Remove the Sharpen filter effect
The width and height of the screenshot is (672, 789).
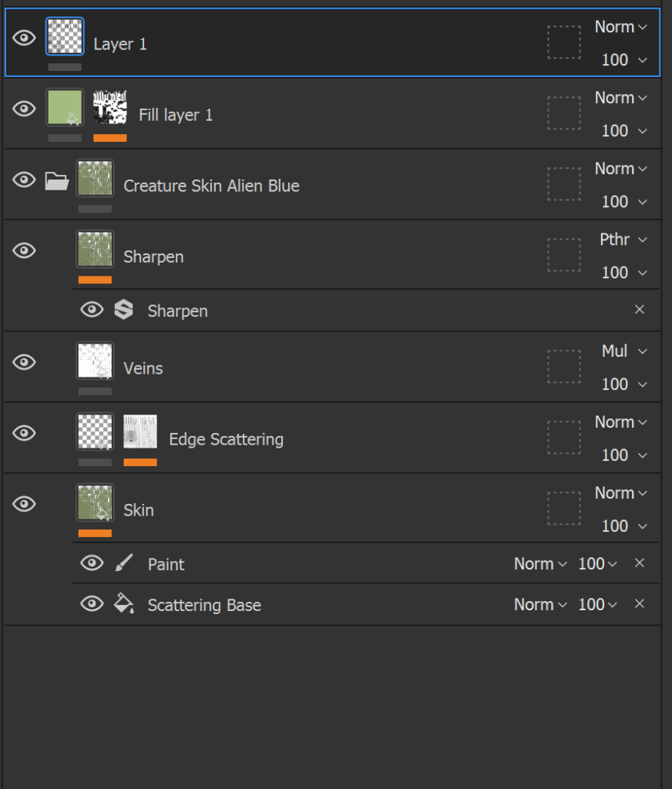(x=639, y=310)
